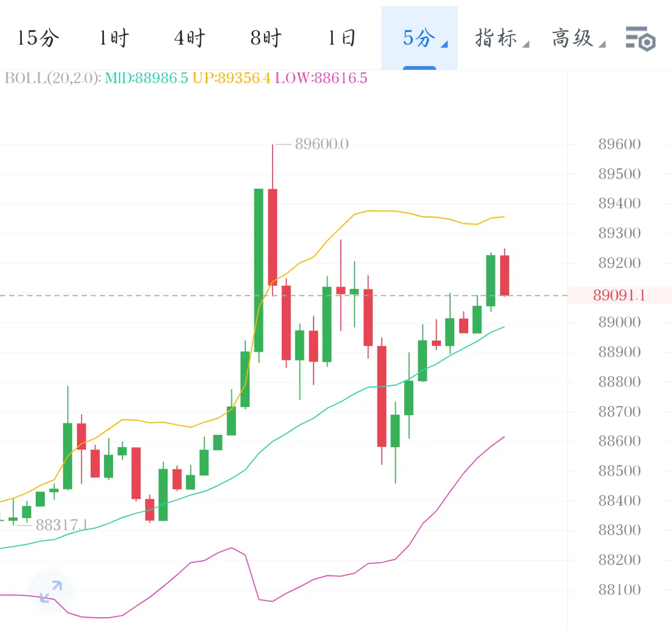Choose the 1日 daily timeframe

342,38
